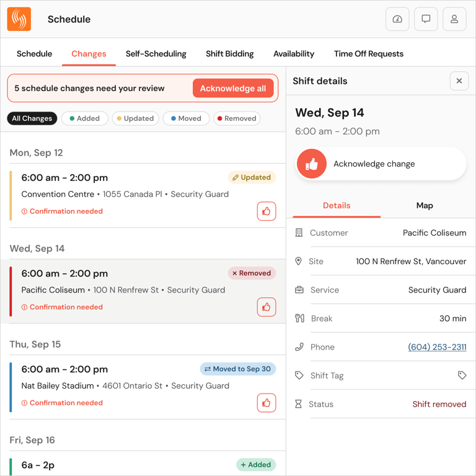The width and height of the screenshot is (476, 476).
Task: Click the Mon, Sep 12 date heading
Action: (36, 152)
